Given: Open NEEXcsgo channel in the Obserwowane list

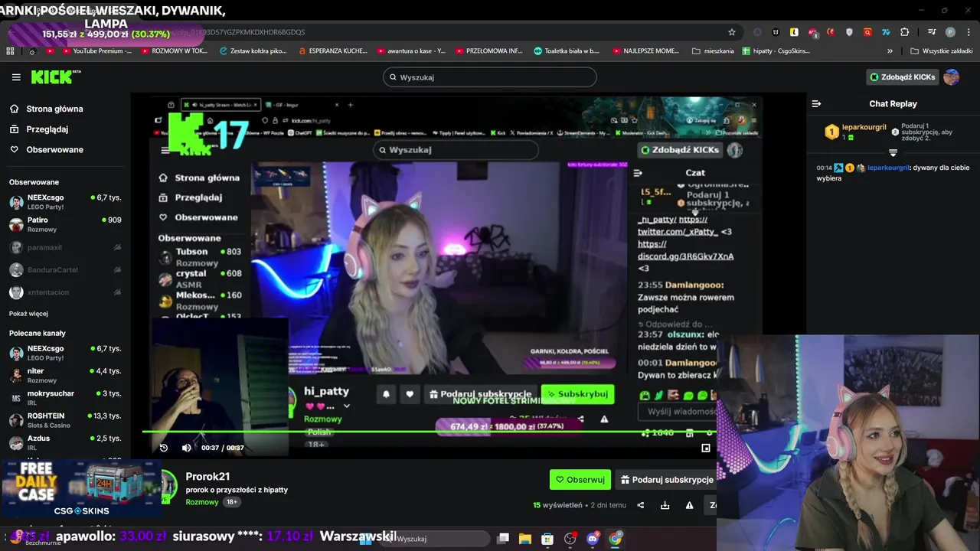Looking at the screenshot, I should coord(64,202).
